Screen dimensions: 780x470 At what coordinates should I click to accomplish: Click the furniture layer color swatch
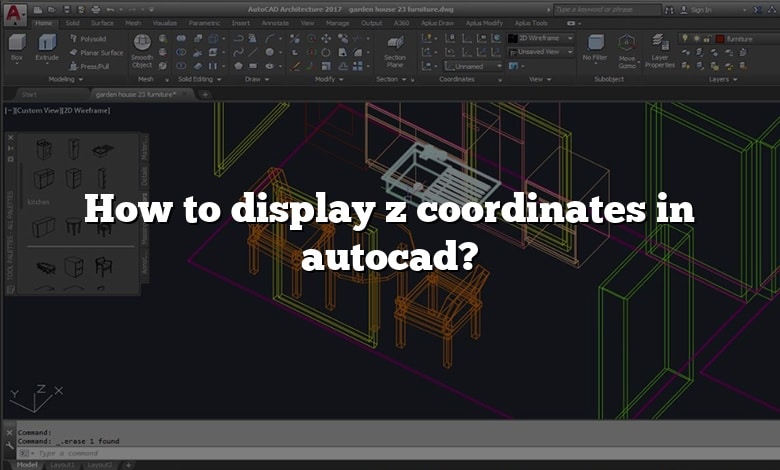tap(720, 39)
